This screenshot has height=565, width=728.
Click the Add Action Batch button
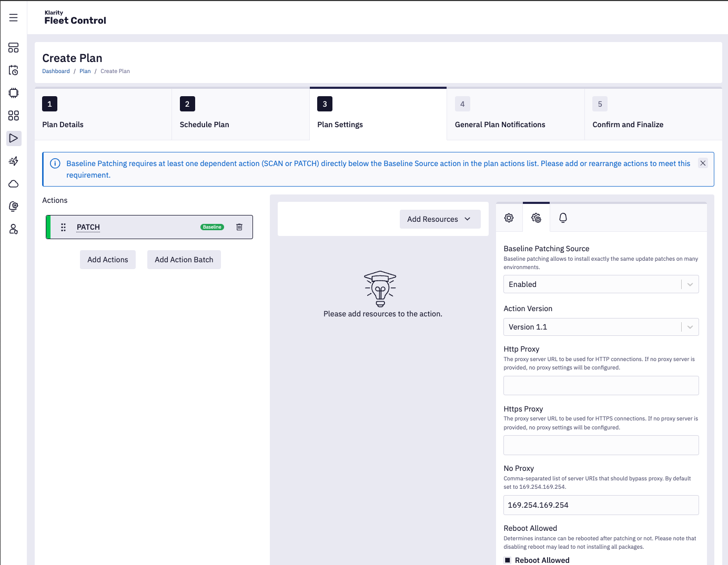pyautogui.click(x=184, y=260)
